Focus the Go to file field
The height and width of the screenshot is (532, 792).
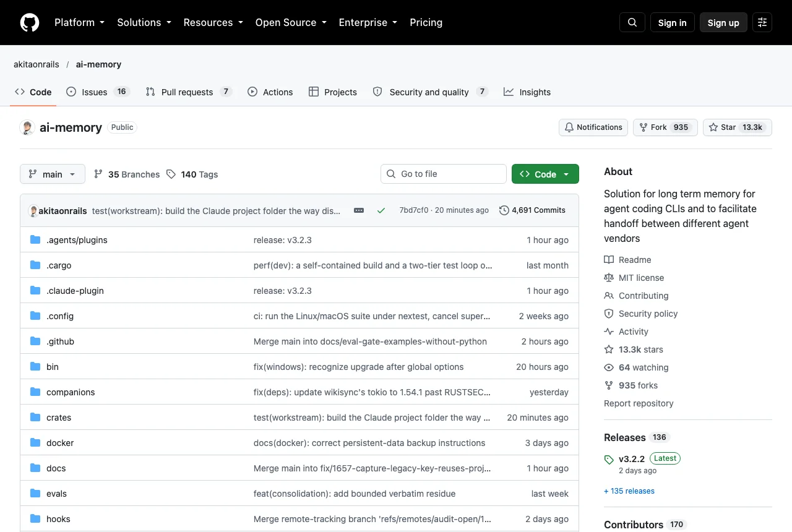coord(444,174)
